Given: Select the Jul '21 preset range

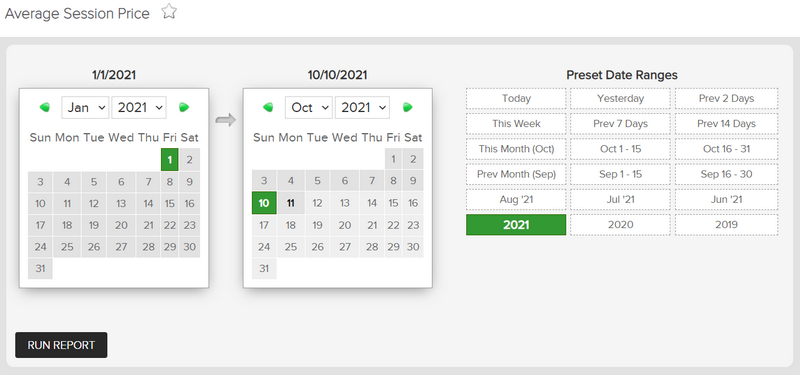Looking at the screenshot, I should pos(620,199).
